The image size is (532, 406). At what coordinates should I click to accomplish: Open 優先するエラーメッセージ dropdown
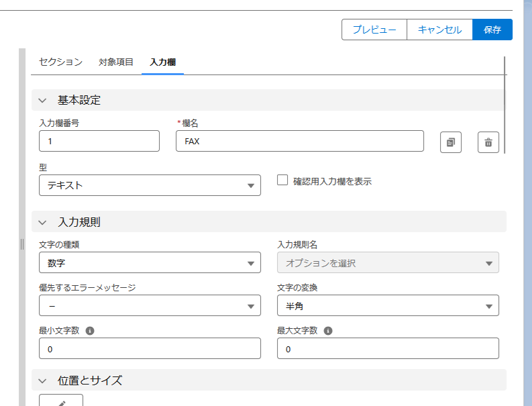pyautogui.click(x=150, y=305)
